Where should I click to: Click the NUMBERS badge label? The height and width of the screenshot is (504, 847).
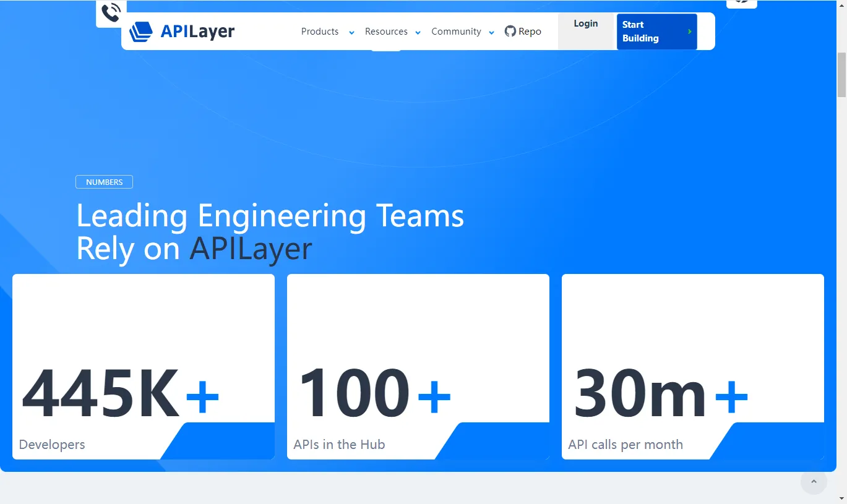click(x=104, y=182)
